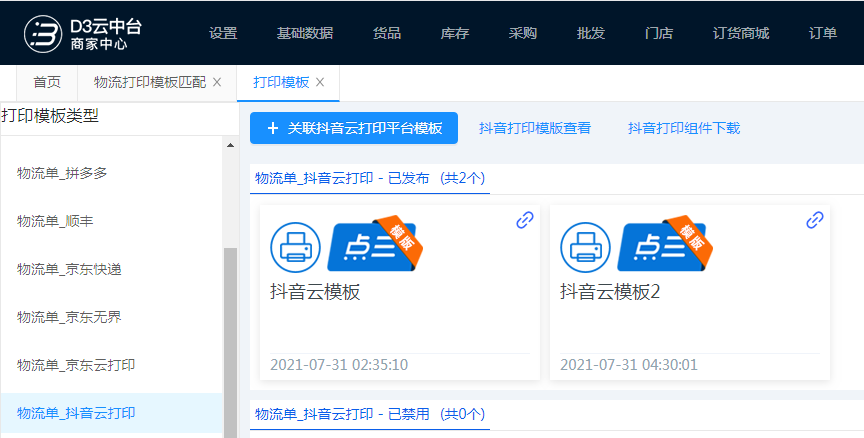Open the 设置 menu
The height and width of the screenshot is (438, 864).
pyautogui.click(x=223, y=33)
